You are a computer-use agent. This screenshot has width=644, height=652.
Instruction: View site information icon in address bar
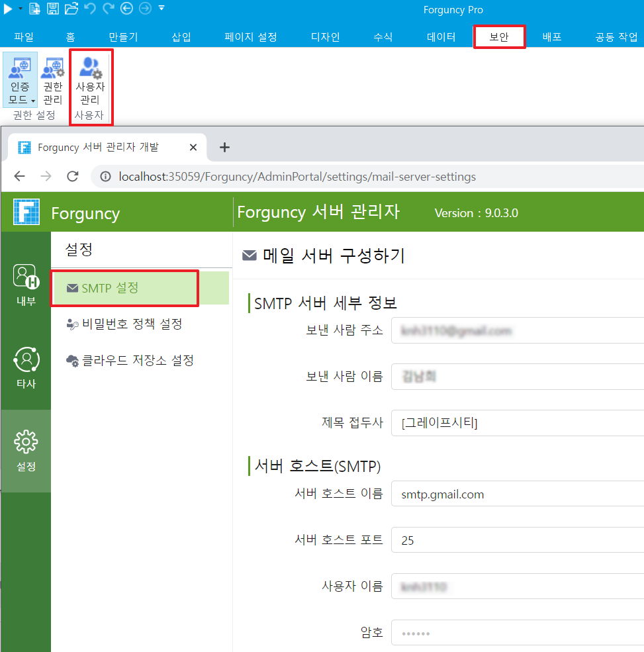point(106,177)
